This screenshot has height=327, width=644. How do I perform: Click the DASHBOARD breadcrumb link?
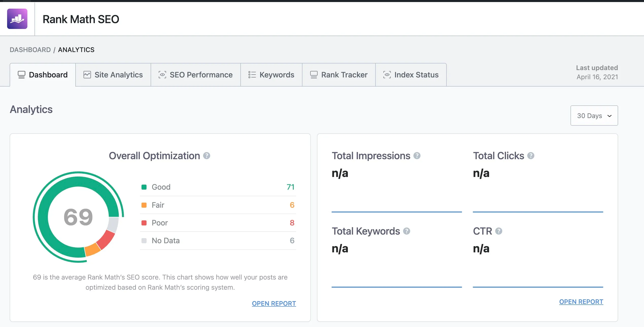(30, 50)
